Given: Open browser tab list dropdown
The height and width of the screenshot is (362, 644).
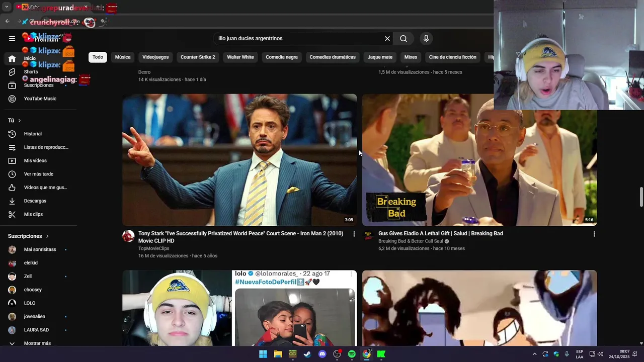Looking at the screenshot, I should 7,7.
